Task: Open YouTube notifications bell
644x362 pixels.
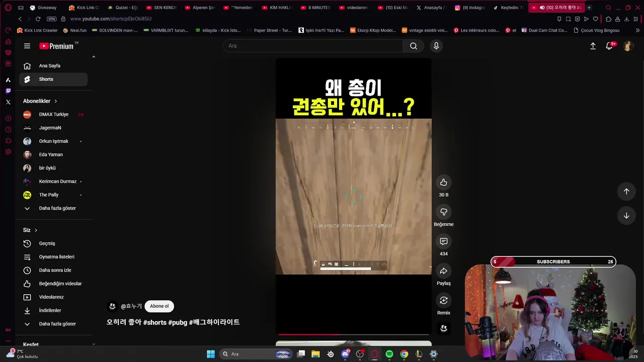Action: 609,46
